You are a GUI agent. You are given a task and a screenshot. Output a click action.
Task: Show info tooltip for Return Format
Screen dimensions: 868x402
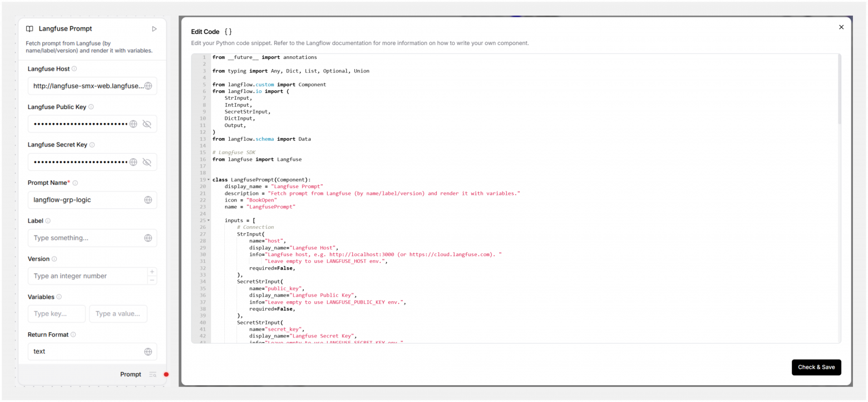(73, 335)
